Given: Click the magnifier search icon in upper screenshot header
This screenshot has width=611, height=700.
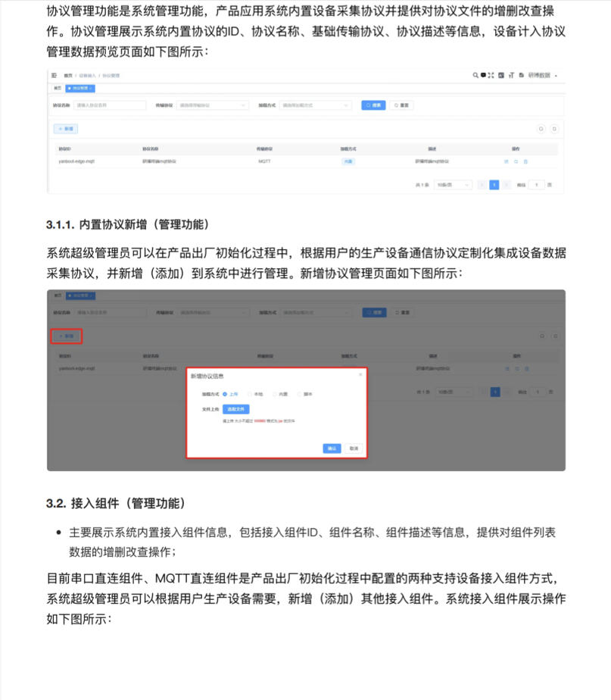Looking at the screenshot, I should point(475,76).
